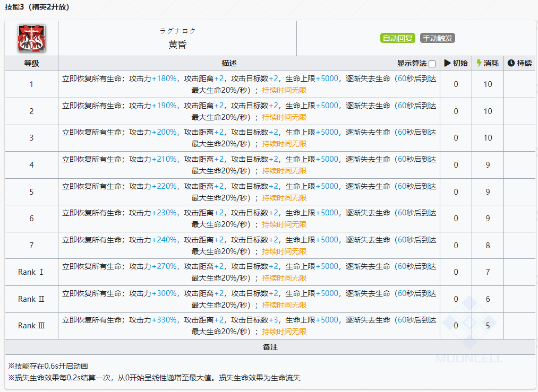This screenshot has width=538, height=392.
Task: Click the +220% attack value
Action: point(164,186)
